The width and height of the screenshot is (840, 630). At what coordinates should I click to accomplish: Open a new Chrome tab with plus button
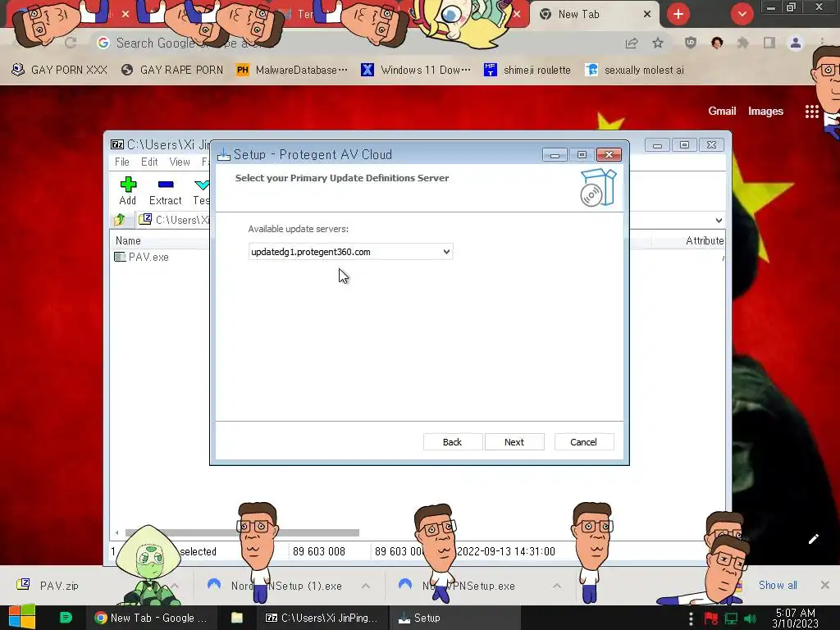click(678, 14)
